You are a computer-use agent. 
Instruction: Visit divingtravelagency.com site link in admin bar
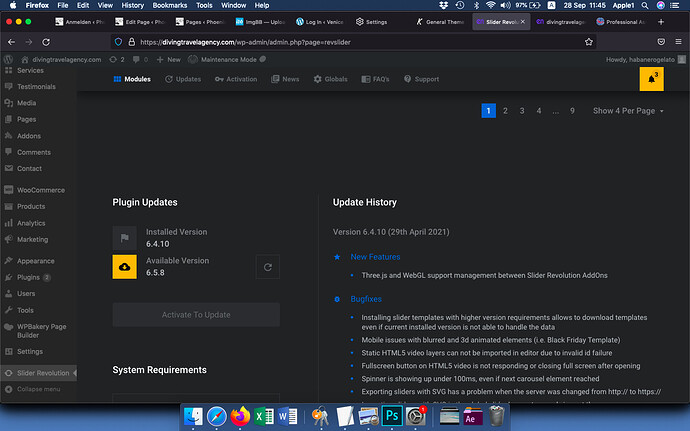coord(61,59)
